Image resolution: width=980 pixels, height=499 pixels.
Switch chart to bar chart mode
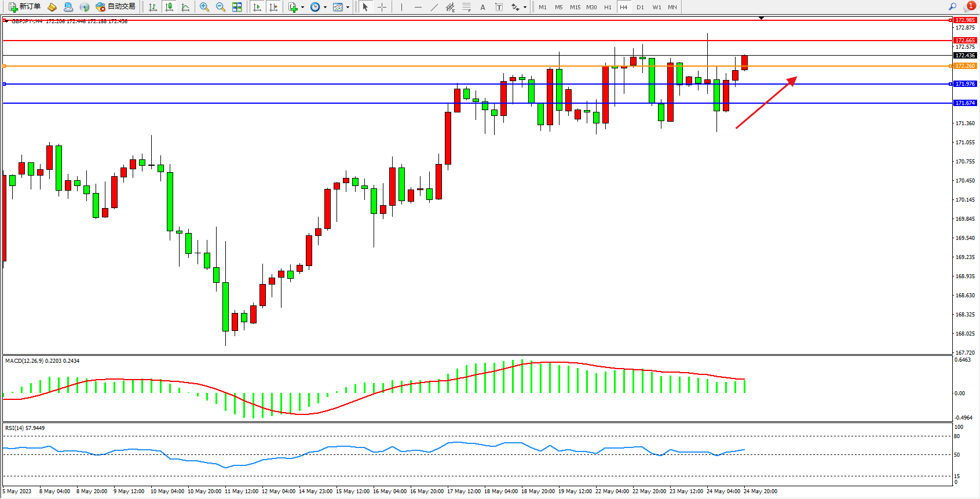point(153,7)
